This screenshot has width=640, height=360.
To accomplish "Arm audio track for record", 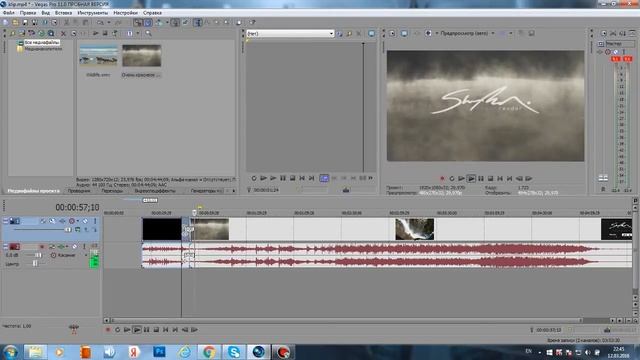I will pyautogui.click(x=42, y=247).
